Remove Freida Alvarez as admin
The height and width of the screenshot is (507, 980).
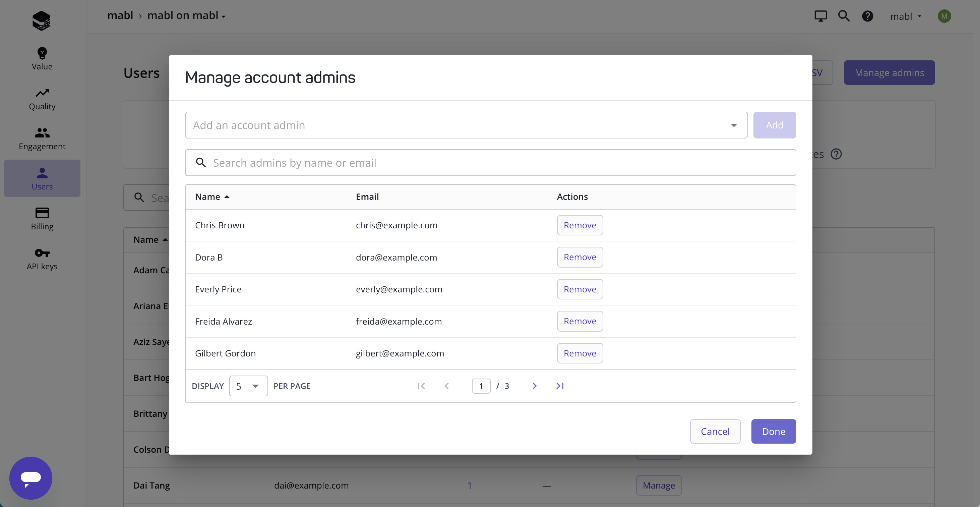tap(580, 321)
